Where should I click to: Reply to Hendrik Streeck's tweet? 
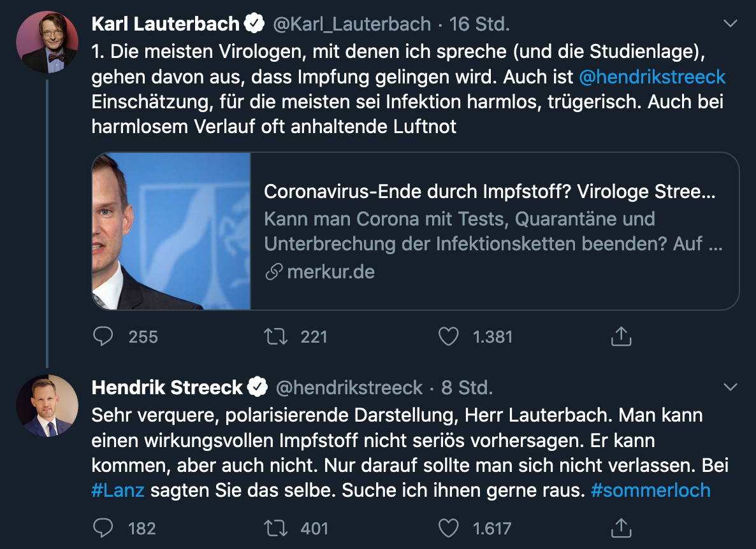click(103, 527)
